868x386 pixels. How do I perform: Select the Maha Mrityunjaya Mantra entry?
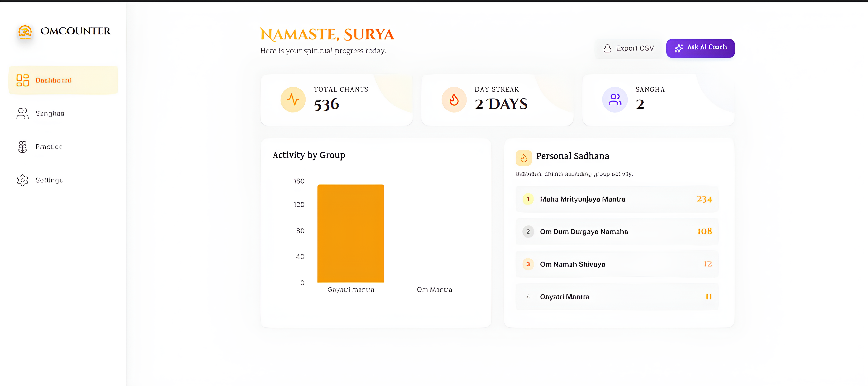(617, 199)
